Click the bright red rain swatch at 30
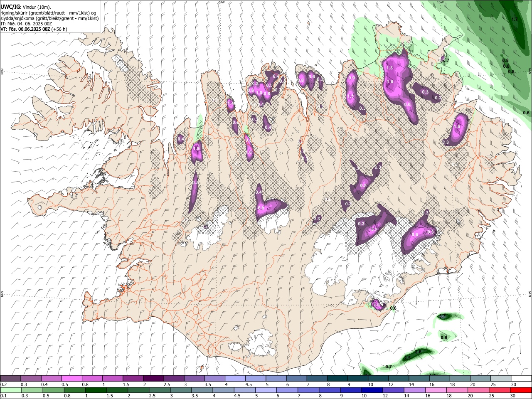 [521, 390]
